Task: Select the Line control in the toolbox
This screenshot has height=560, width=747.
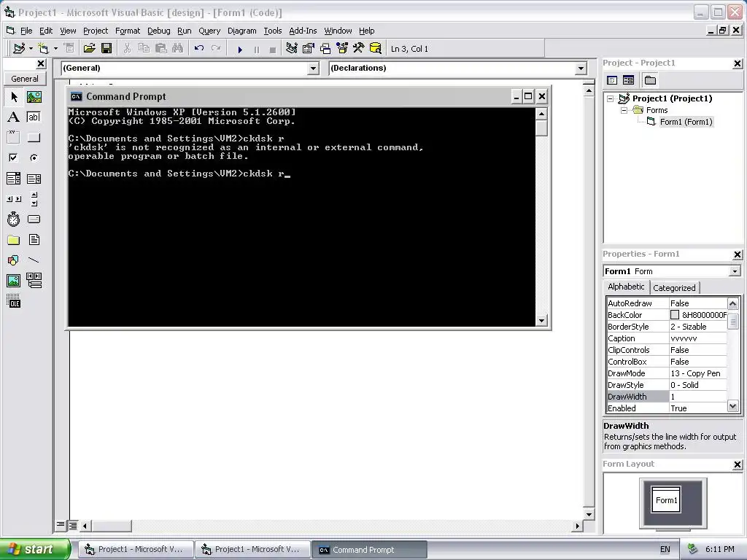Action: tap(34, 260)
